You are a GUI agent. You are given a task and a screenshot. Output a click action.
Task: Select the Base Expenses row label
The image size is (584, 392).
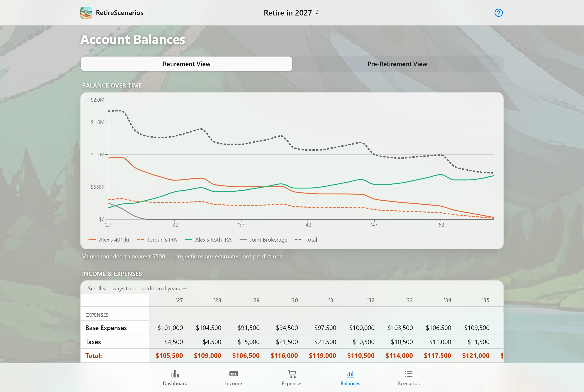click(x=106, y=328)
